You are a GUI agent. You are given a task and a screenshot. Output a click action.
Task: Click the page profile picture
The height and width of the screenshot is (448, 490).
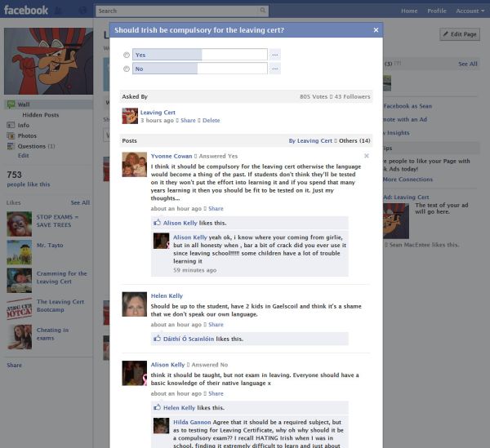(48, 61)
